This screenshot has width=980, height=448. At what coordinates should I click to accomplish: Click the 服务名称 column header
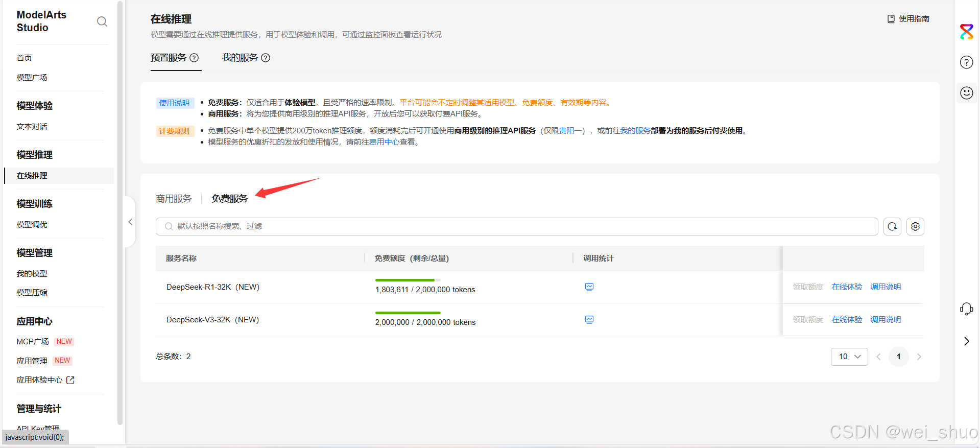point(181,258)
